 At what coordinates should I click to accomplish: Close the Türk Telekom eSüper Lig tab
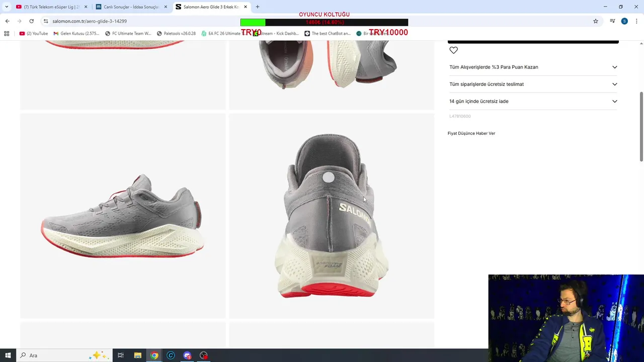(x=86, y=7)
